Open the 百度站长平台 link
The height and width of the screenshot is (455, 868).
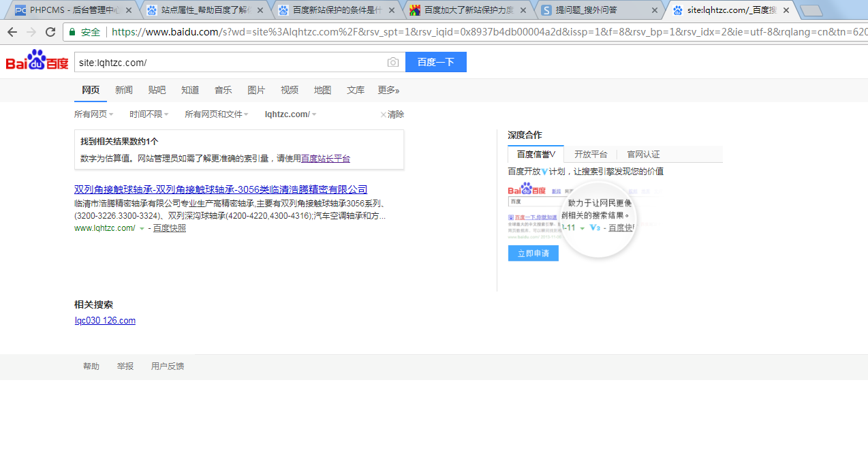[326, 158]
